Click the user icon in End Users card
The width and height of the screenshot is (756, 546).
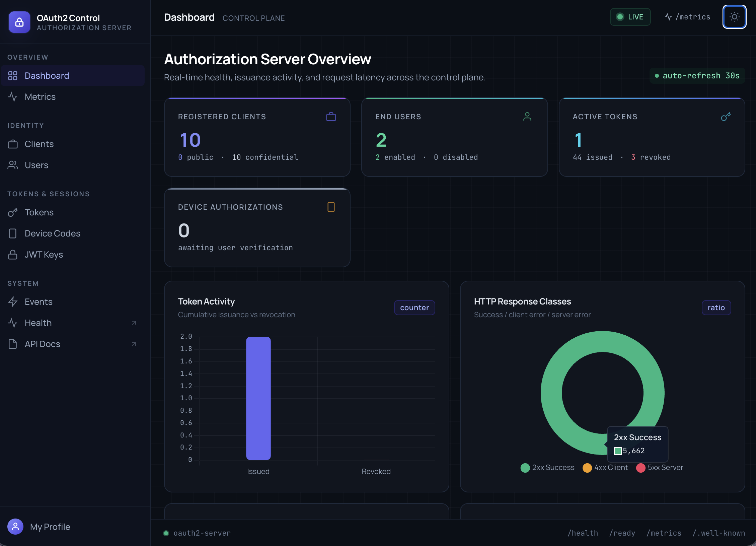tap(527, 117)
